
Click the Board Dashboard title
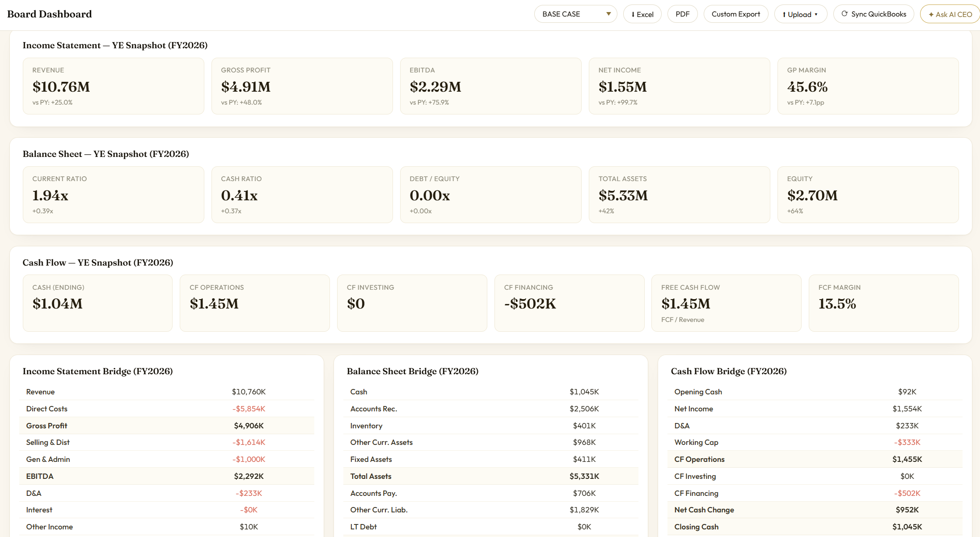[x=49, y=14]
